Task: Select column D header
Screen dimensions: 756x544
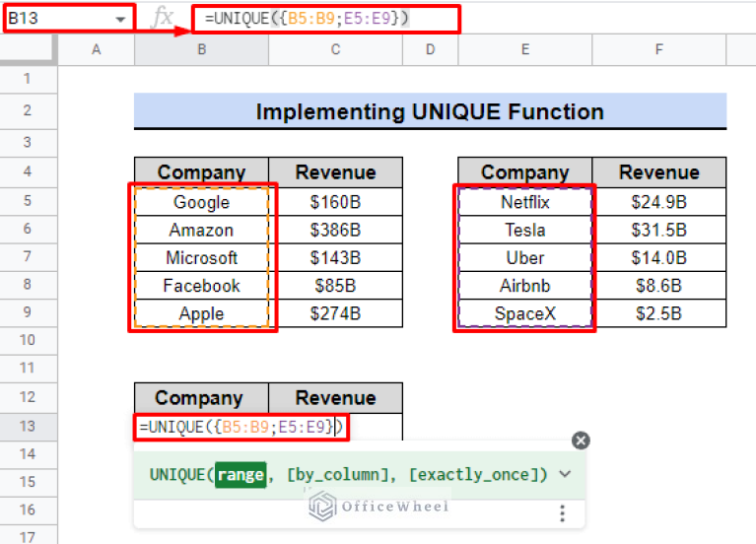Action: click(x=430, y=49)
